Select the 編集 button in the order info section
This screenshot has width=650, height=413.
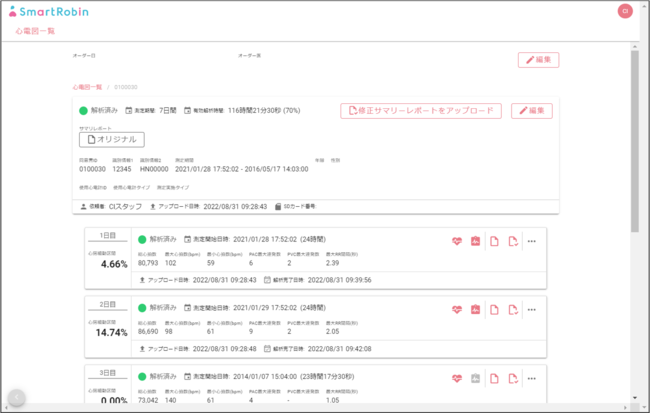click(538, 60)
